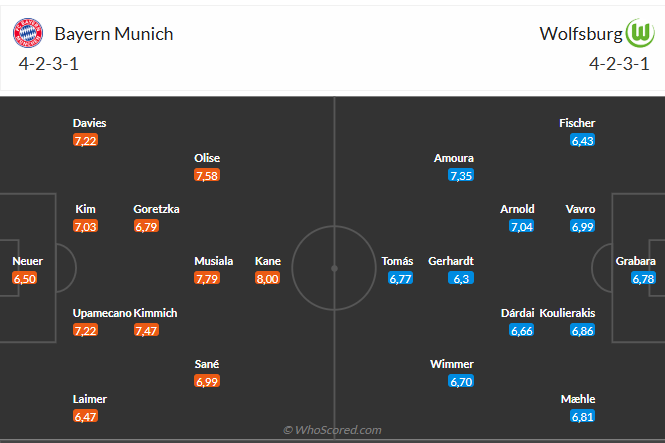The image size is (665, 443).
Task: Select player Koulierakis
Action: pos(567,313)
